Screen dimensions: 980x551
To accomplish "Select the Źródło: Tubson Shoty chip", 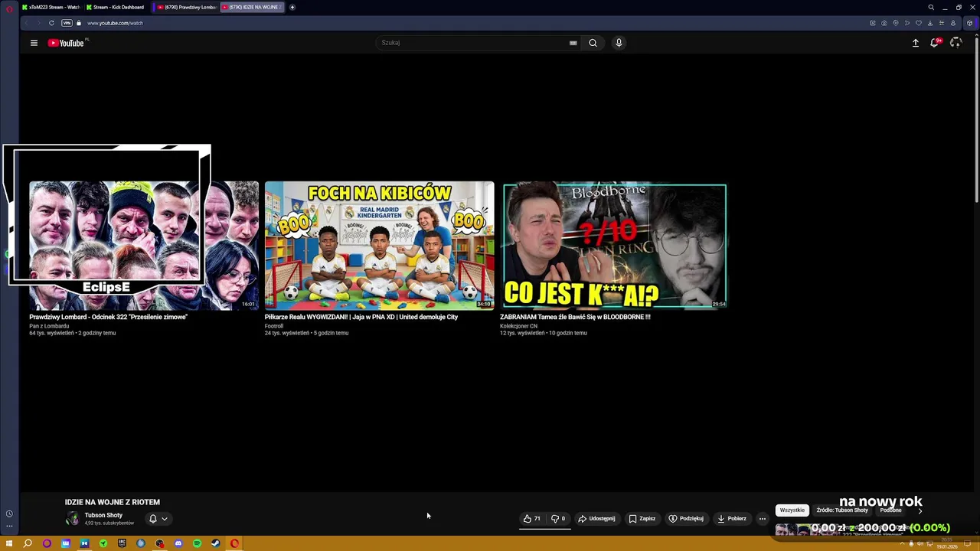I will 842,510.
